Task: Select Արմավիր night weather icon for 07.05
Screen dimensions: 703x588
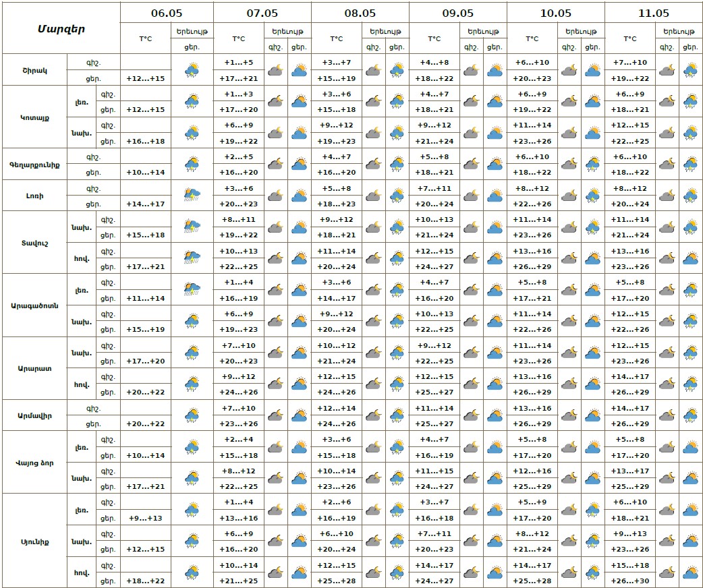Action: 275,416
